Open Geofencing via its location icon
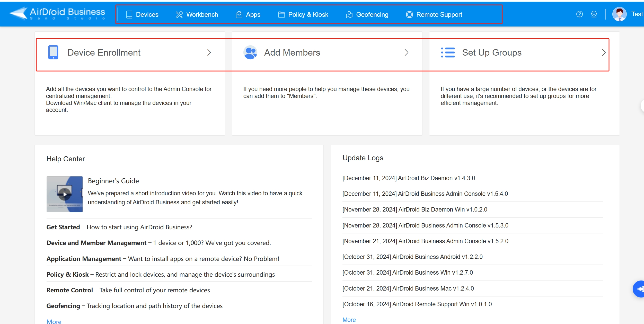644x324 pixels. 349,14
